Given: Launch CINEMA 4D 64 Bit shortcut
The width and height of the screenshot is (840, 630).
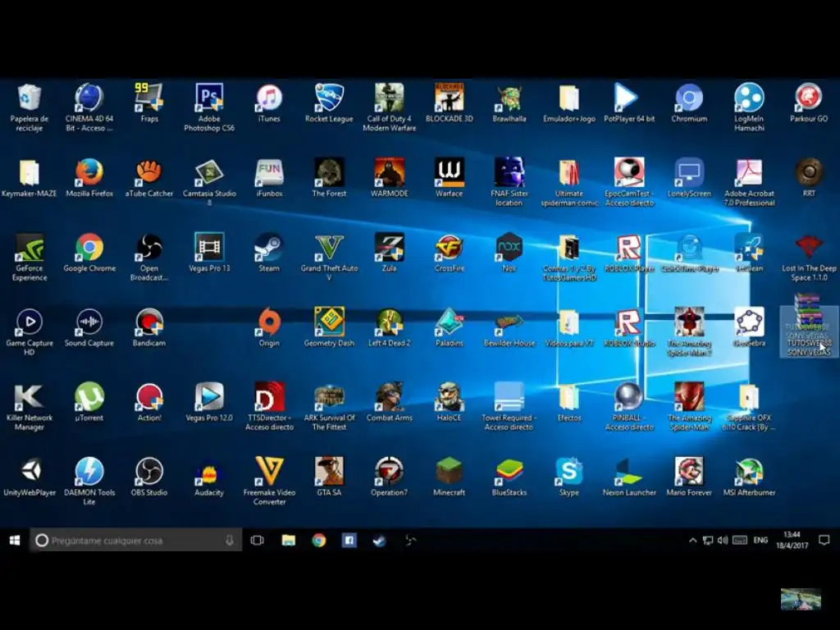Looking at the screenshot, I should 89,98.
